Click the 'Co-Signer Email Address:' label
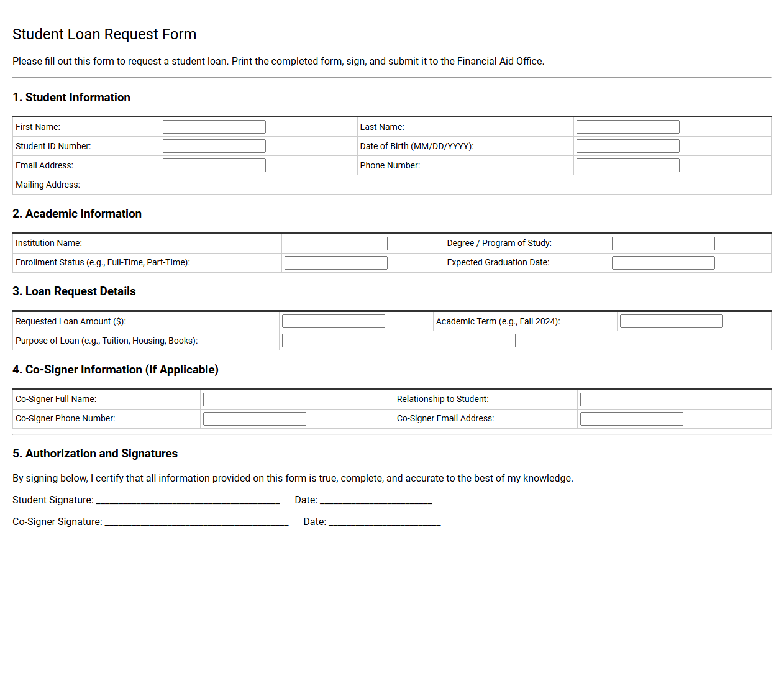Viewport: 784px width, 696px height. pyautogui.click(x=445, y=418)
